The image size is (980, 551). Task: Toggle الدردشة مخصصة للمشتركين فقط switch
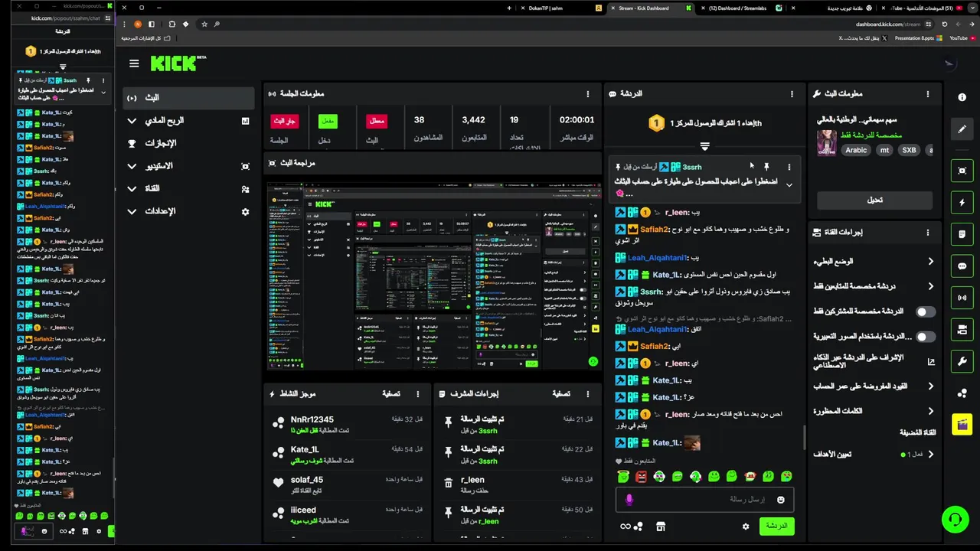coord(926,311)
